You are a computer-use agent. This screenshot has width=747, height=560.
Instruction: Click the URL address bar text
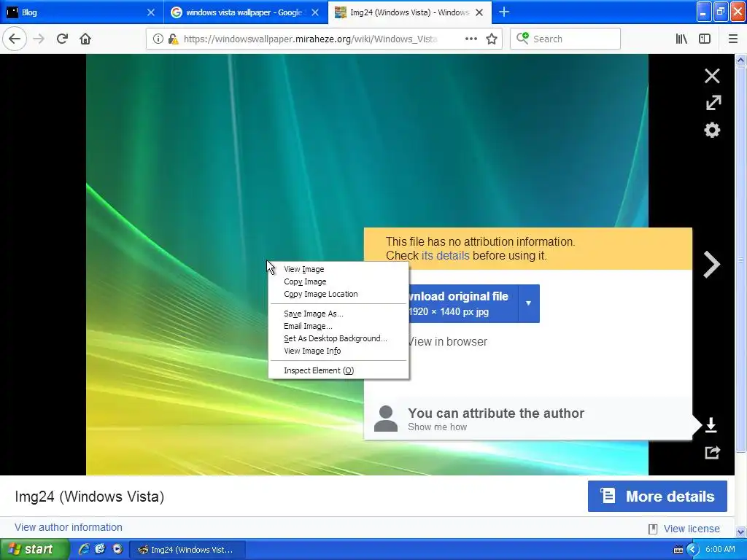click(310, 39)
